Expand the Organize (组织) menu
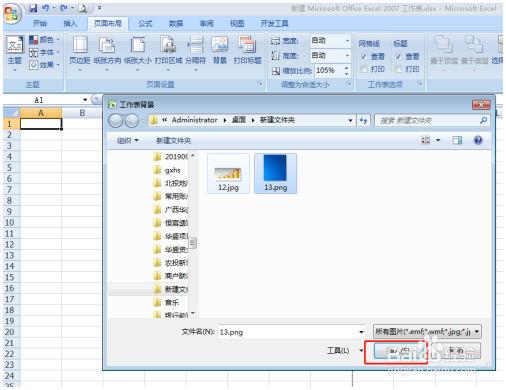This screenshot has width=506, height=390. pos(127,141)
